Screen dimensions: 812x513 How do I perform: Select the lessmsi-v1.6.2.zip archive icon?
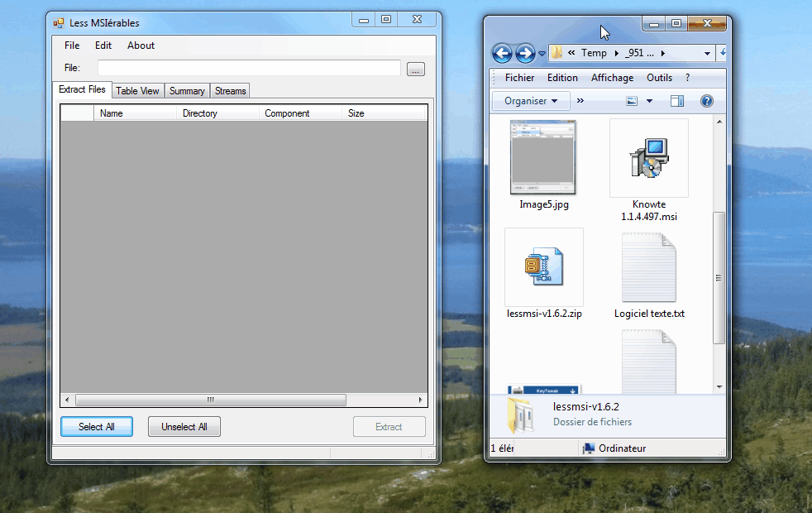(x=543, y=267)
